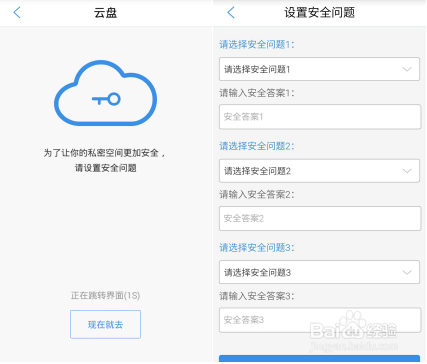Click the 请输入安全答案1: label

pyautogui.click(x=257, y=93)
